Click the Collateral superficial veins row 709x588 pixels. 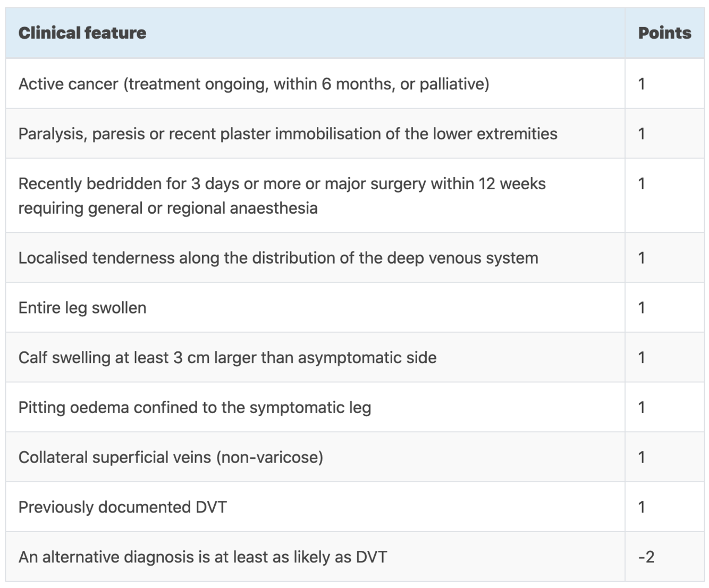click(355, 457)
